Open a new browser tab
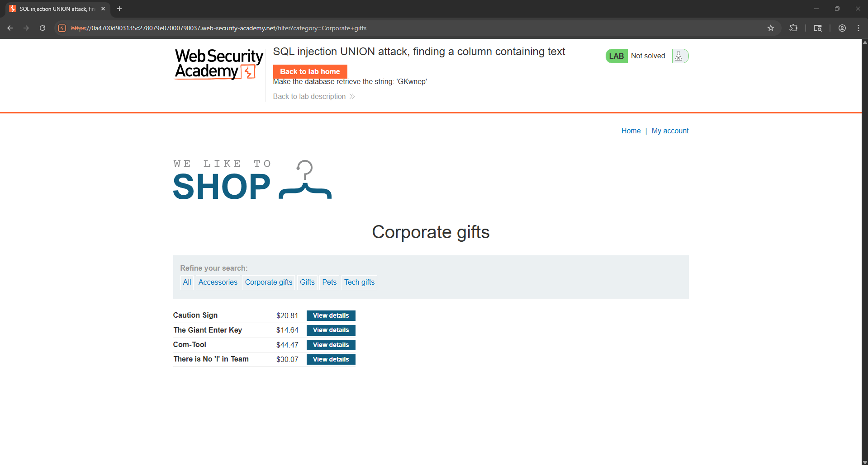Viewport: 868px width, 465px height. pyautogui.click(x=119, y=9)
